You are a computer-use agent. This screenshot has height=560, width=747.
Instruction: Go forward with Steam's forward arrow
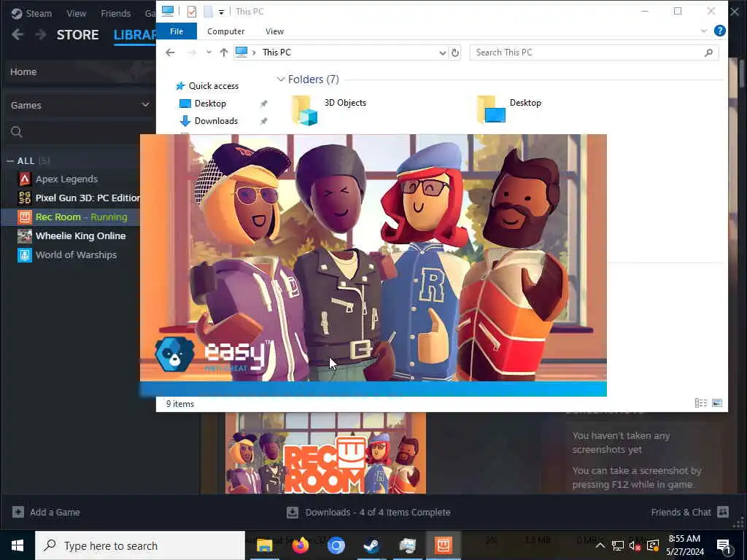point(41,34)
